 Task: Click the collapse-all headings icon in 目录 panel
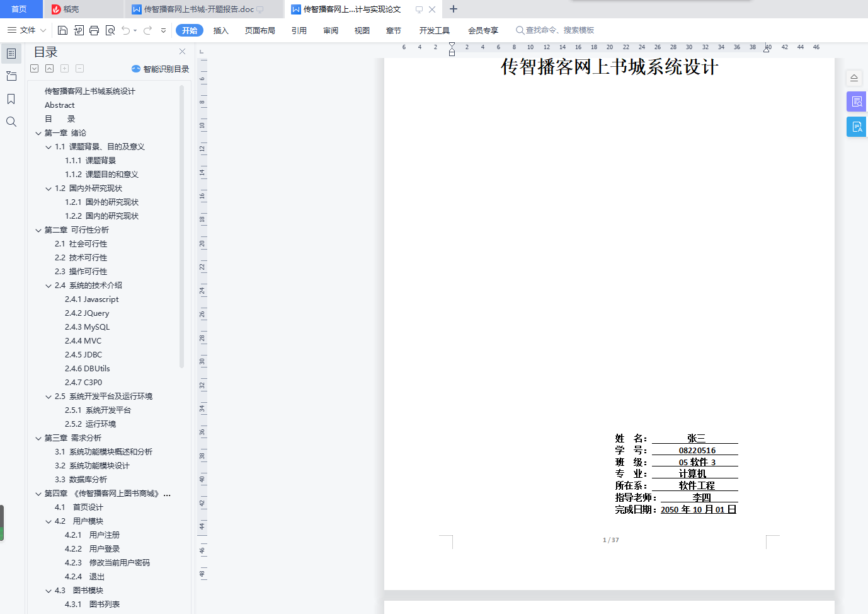[x=49, y=69]
